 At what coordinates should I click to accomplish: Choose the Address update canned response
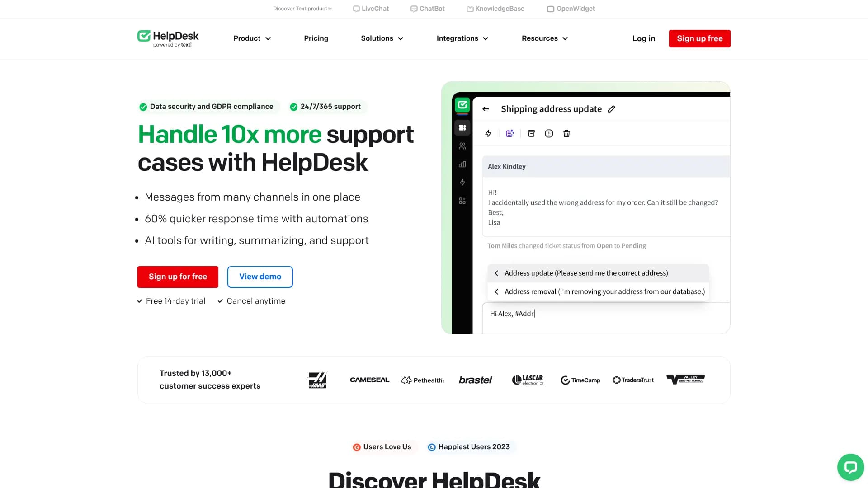pos(598,273)
